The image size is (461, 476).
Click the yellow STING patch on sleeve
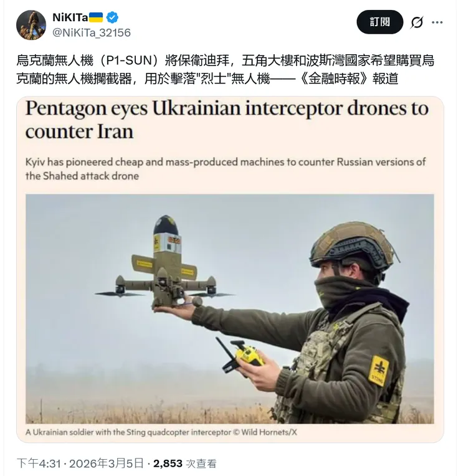tap(378, 370)
